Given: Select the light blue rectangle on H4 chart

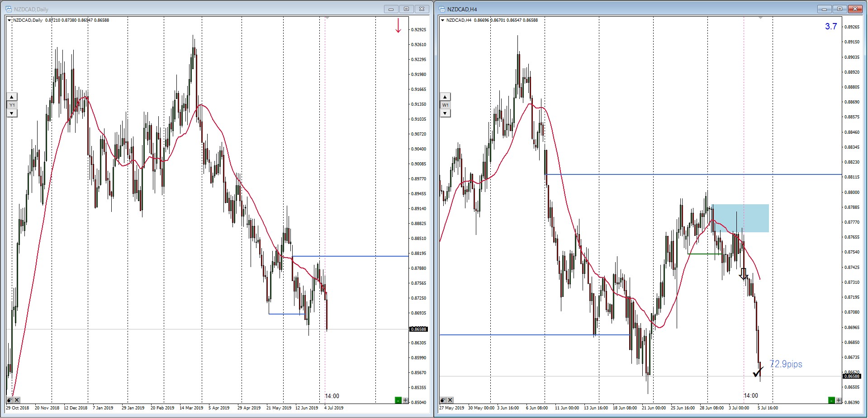Looking at the screenshot, I should 740,218.
